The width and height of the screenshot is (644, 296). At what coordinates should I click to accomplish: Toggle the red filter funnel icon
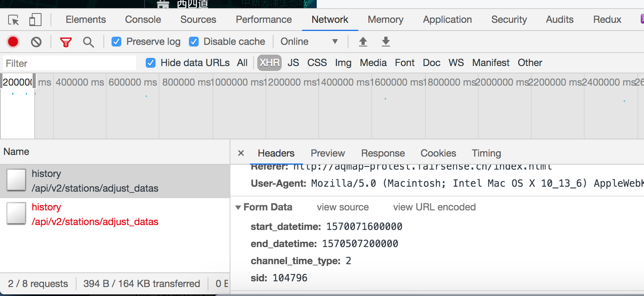pos(66,42)
